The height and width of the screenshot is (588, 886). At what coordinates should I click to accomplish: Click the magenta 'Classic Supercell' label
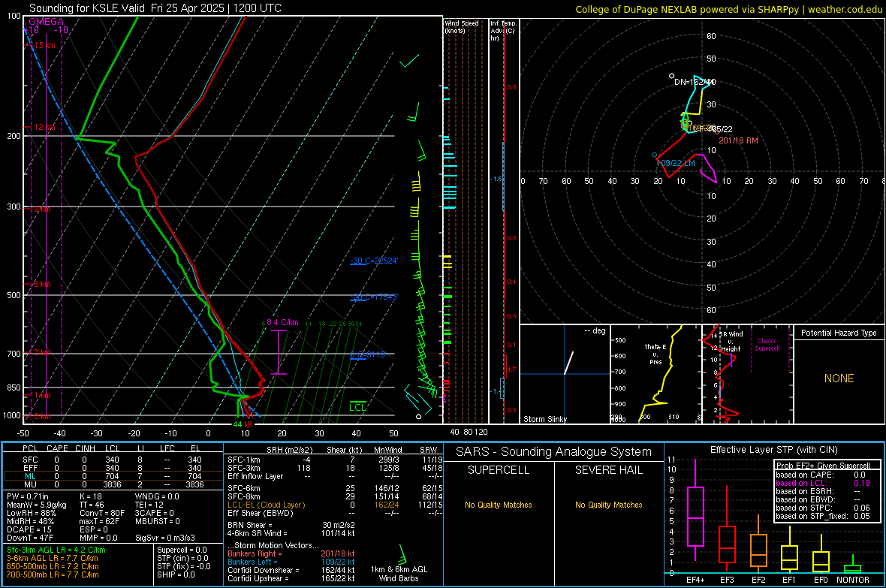click(767, 345)
